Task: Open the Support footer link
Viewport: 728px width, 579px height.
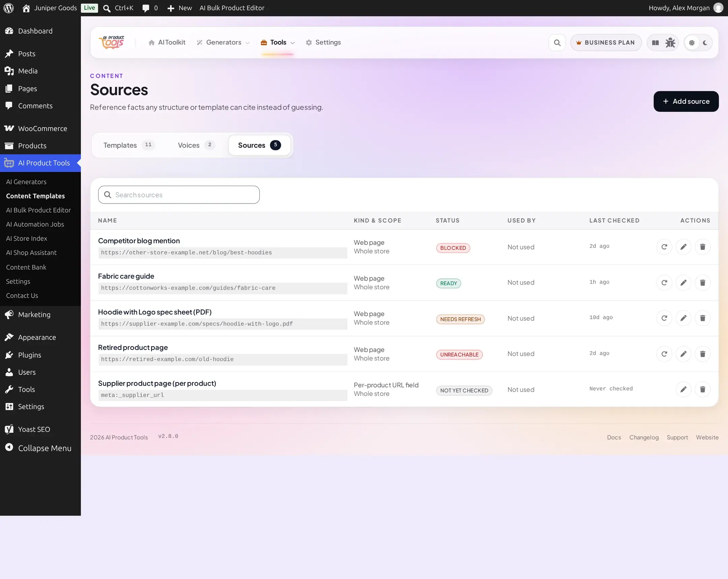Action: click(677, 437)
